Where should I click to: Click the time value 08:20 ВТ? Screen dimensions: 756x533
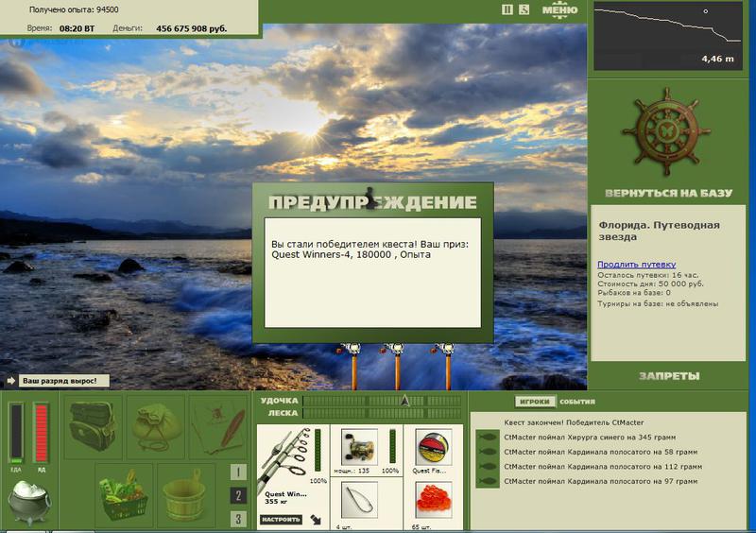(77, 28)
